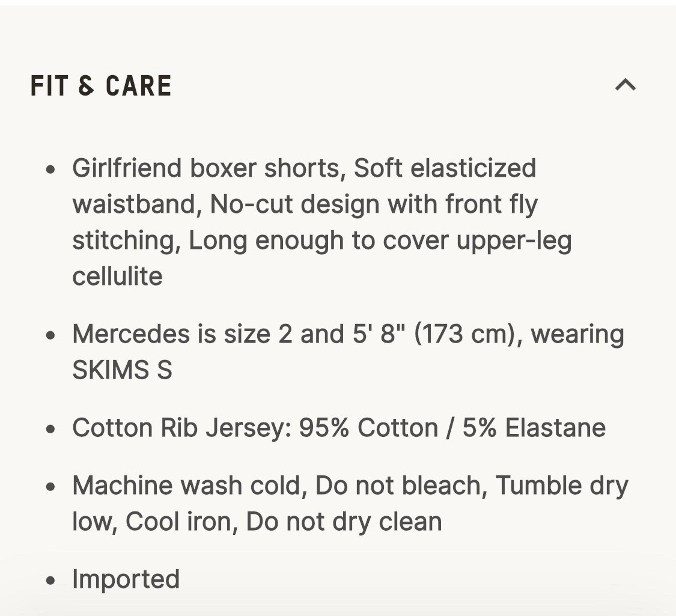Click the No-cut design with front fly text
The height and width of the screenshot is (616, 676).
click(374, 204)
